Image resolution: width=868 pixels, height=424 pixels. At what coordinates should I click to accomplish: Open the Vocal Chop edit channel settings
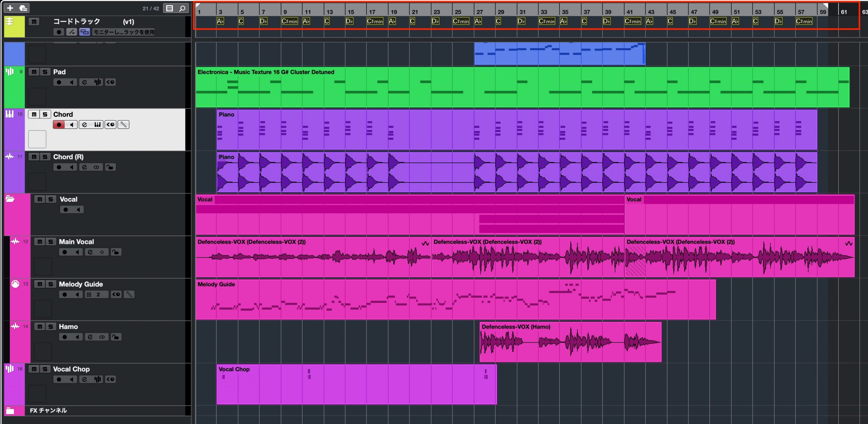[84, 379]
